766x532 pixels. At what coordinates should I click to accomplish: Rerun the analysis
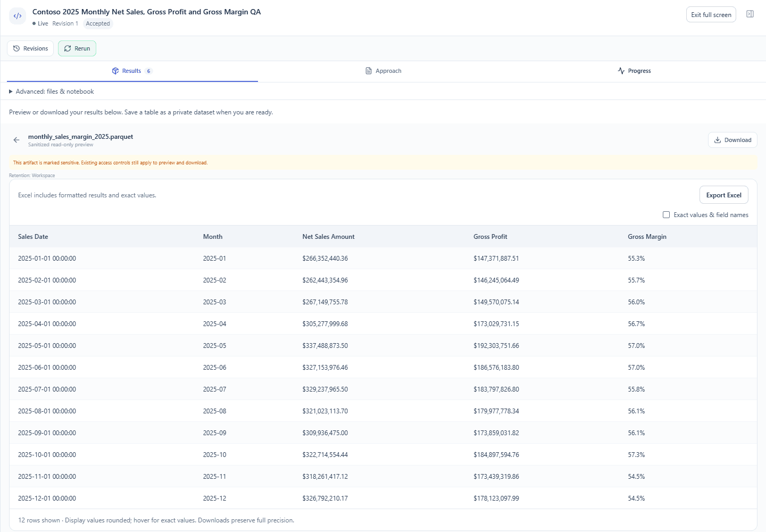(77, 48)
